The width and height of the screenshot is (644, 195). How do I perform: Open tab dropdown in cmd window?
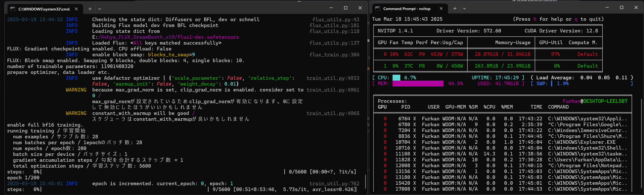(x=99, y=9)
